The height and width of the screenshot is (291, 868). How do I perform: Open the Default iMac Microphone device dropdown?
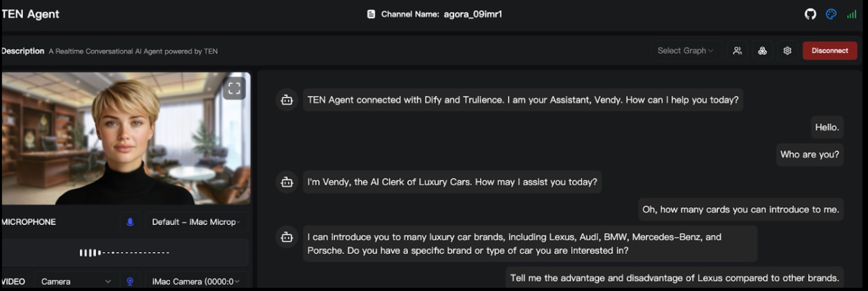tap(196, 222)
